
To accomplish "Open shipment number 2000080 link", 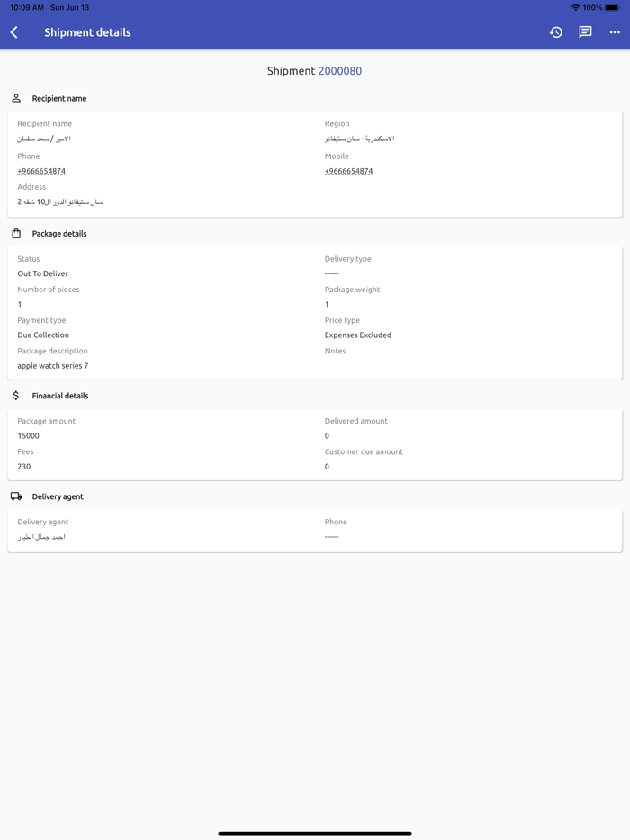I will point(340,71).
